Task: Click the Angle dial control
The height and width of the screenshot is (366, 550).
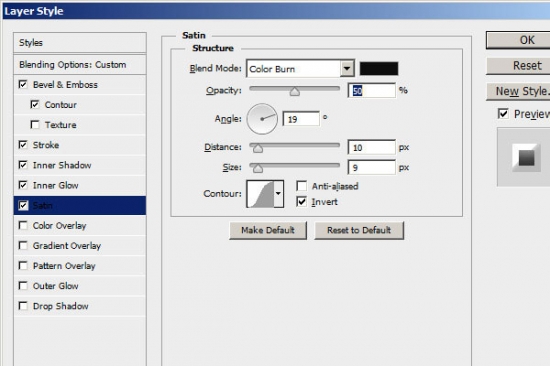Action: pyautogui.click(x=262, y=119)
